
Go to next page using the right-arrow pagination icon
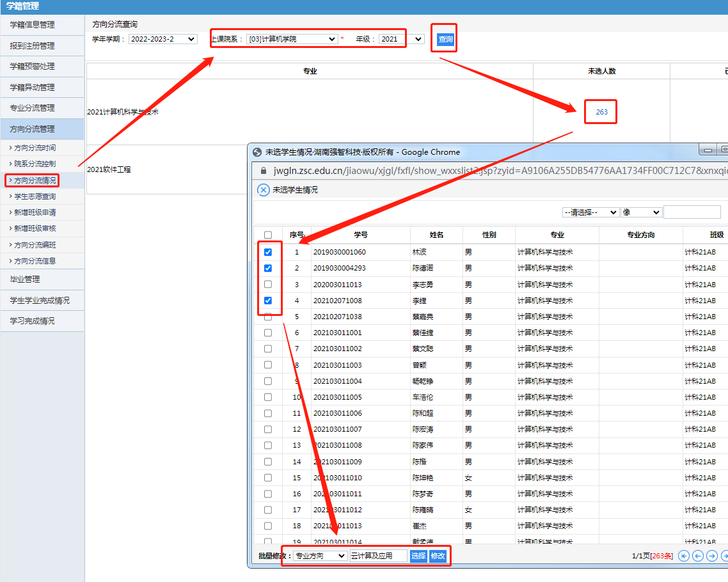tap(711, 556)
